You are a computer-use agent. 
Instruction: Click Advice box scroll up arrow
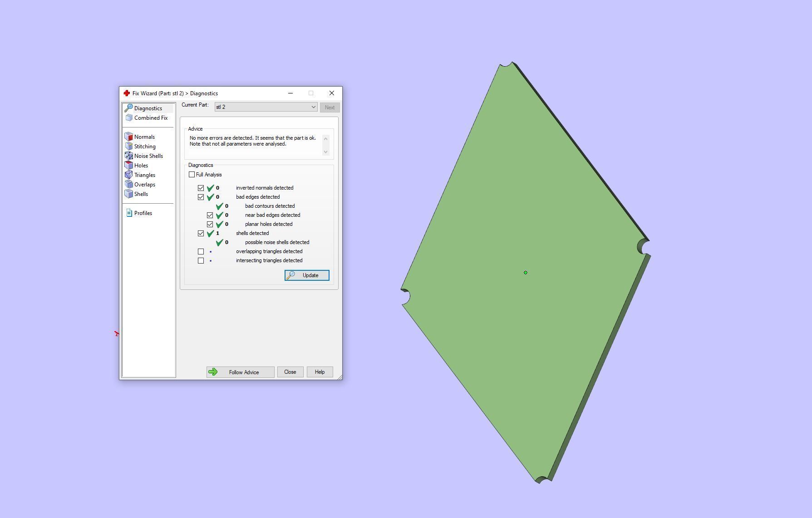(x=325, y=138)
